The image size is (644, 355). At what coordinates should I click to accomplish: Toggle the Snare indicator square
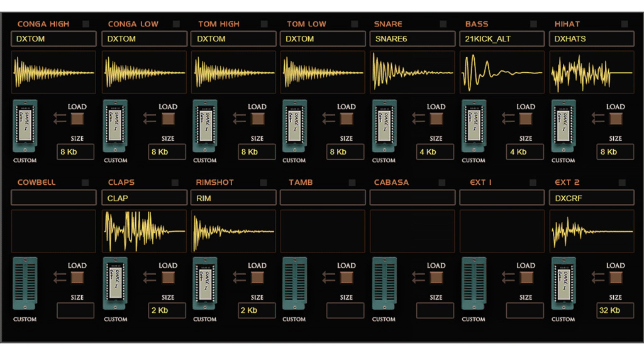443,24
